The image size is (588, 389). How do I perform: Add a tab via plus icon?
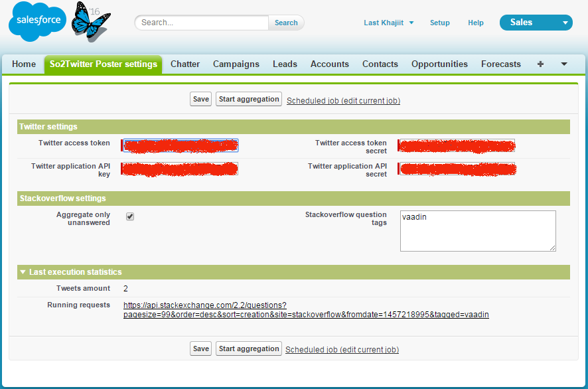[x=540, y=64]
